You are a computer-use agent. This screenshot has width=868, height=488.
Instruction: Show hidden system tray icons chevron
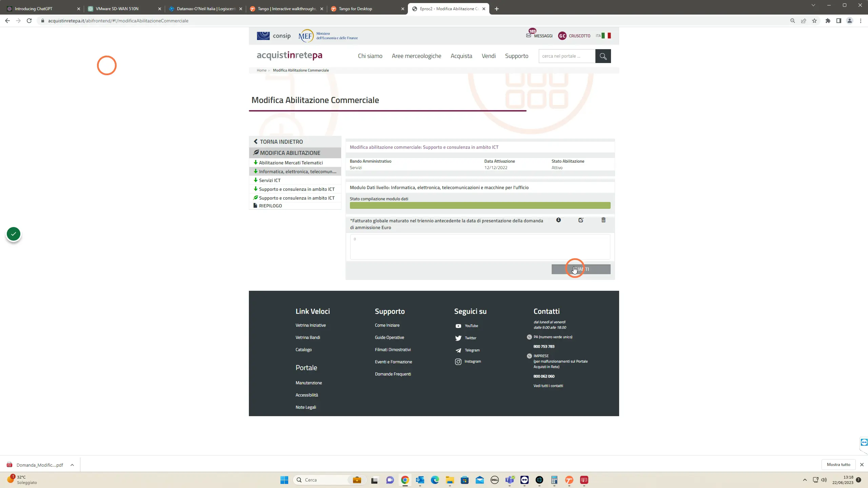[x=805, y=480]
